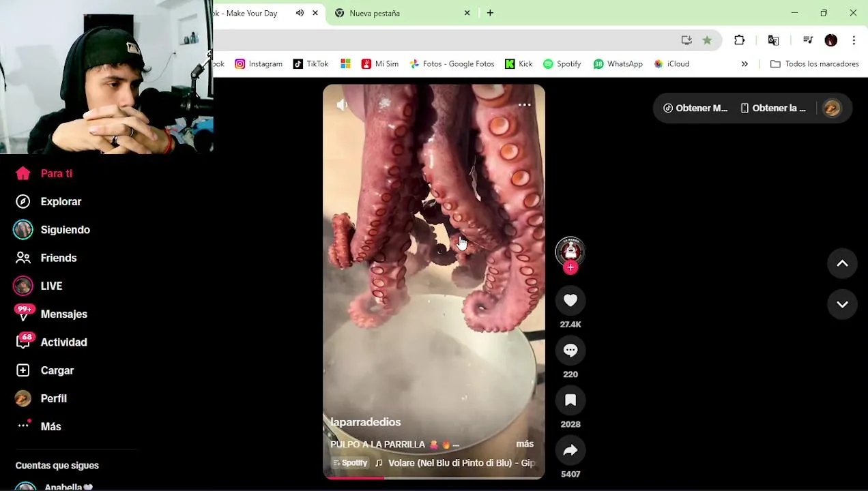Open the Instagram bookmark

pos(259,63)
